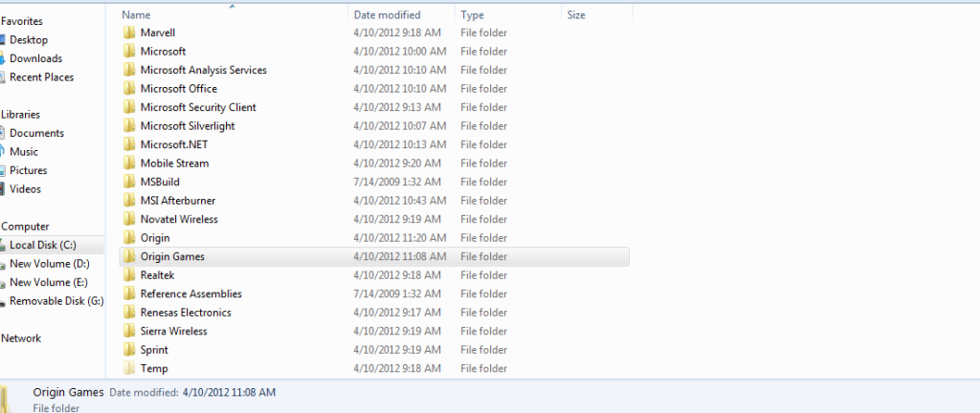Click the Origin folder icon
This screenshot has width=980, height=413.
pos(129,238)
